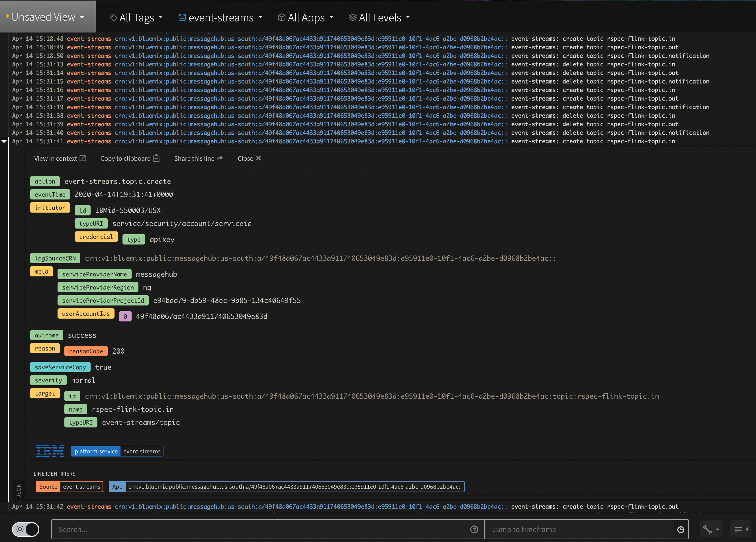The width and height of the screenshot is (756, 542).
Task: Click the event-streams/topic typeURI value
Action: 141,422
